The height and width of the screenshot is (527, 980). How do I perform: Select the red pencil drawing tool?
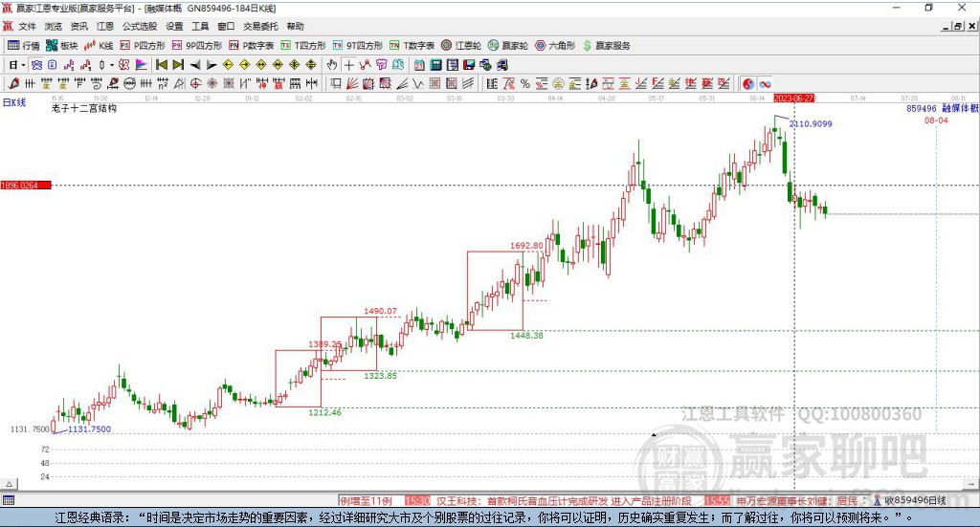point(13,83)
